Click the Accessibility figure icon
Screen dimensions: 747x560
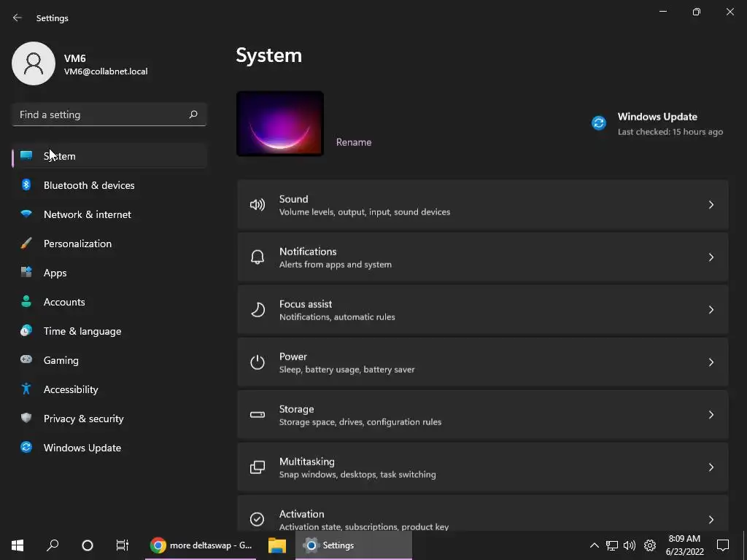click(26, 389)
